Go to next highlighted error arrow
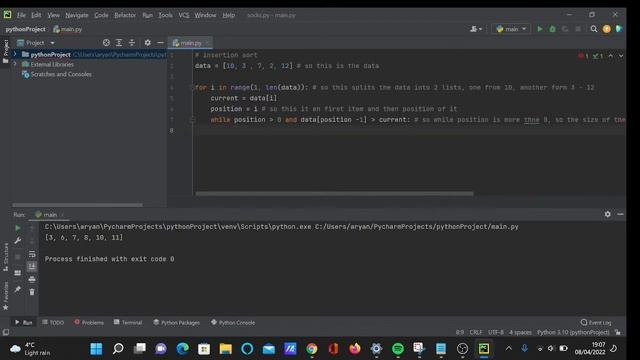Screen dimensions: 640x360 click(621, 56)
